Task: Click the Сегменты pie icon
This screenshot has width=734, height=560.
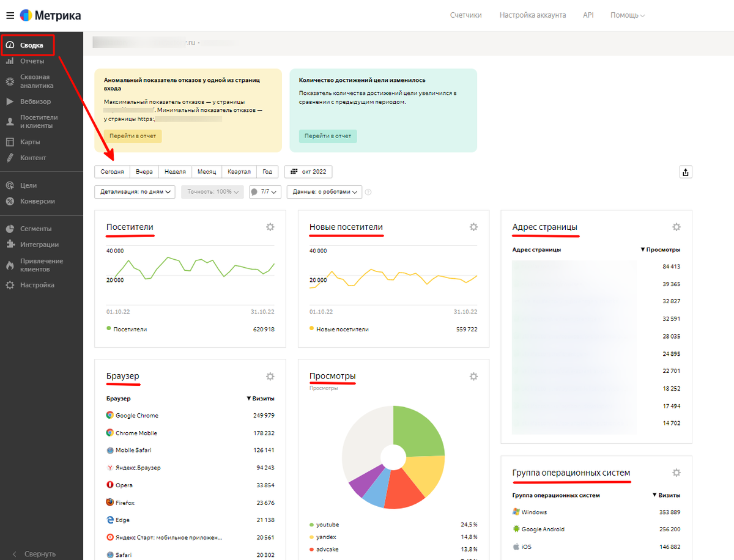Action: (10, 229)
